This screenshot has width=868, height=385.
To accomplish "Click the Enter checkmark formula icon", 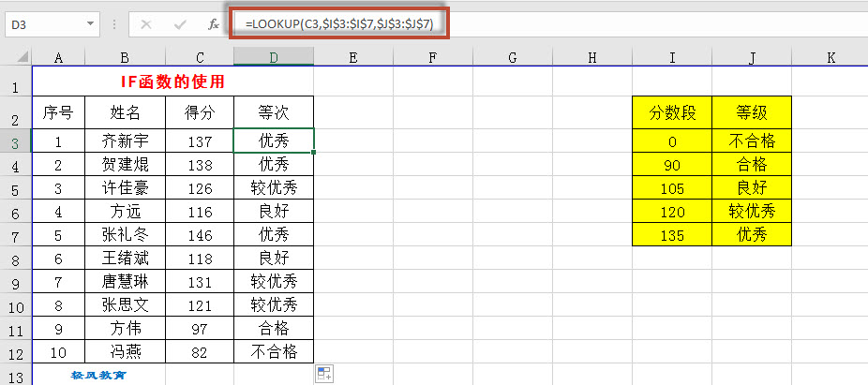I will (x=180, y=24).
